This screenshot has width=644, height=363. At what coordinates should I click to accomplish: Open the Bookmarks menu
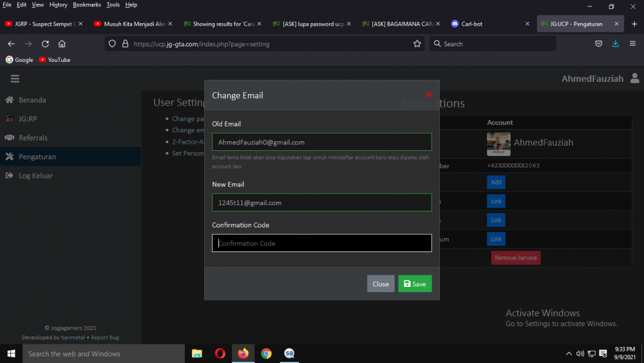point(87,5)
